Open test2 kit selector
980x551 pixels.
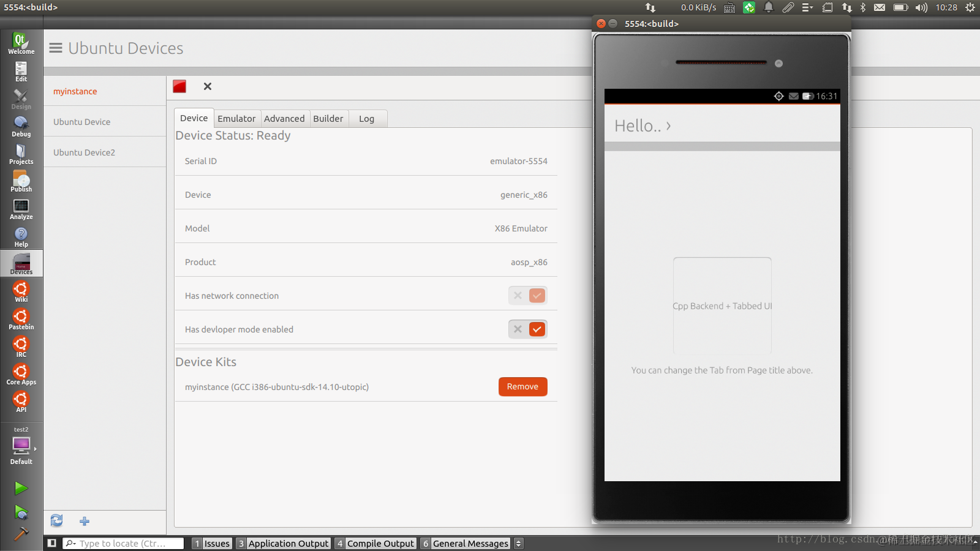[21, 446]
